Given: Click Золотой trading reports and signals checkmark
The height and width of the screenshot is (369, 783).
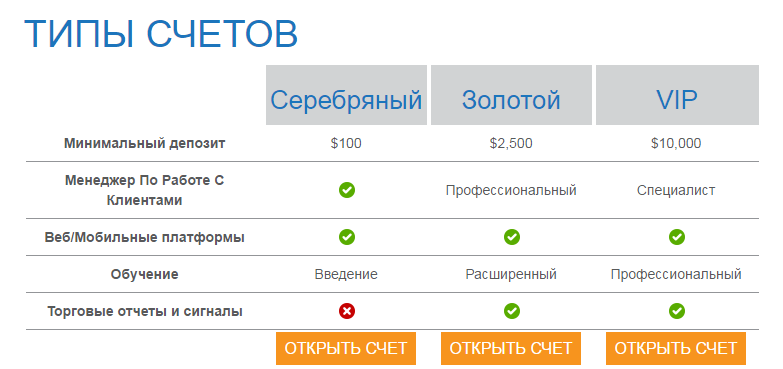Looking at the screenshot, I should click(x=511, y=312).
